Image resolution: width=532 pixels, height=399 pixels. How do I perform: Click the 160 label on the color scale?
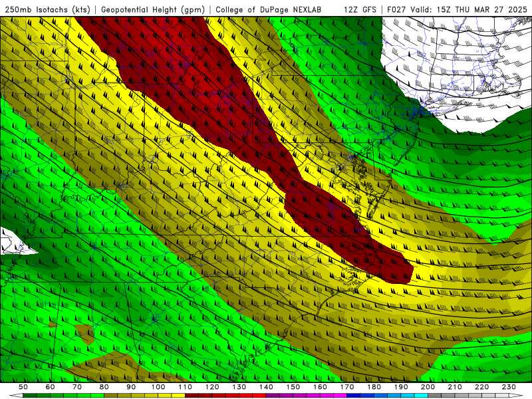320,387
